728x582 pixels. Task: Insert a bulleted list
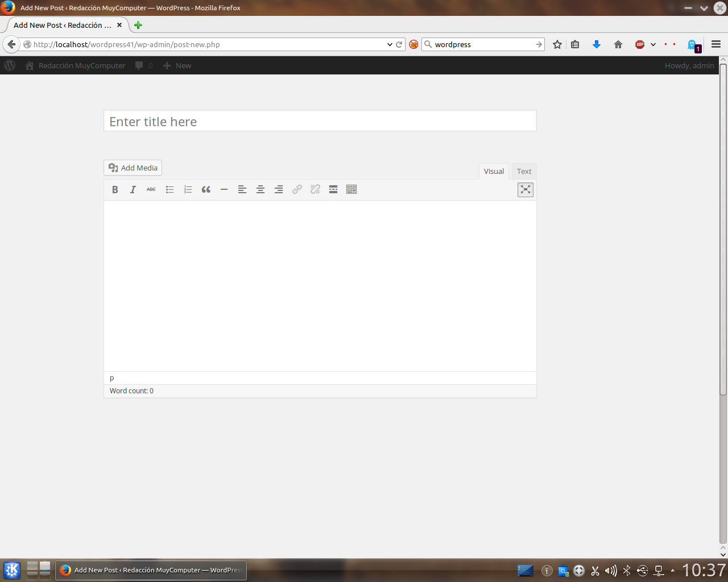[x=169, y=189]
